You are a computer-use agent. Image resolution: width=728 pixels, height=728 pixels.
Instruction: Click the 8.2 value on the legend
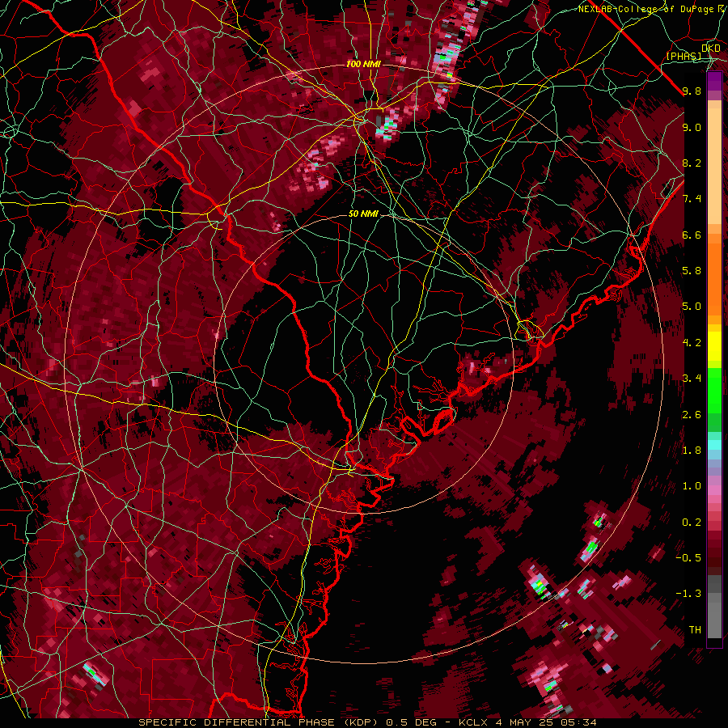click(692, 163)
